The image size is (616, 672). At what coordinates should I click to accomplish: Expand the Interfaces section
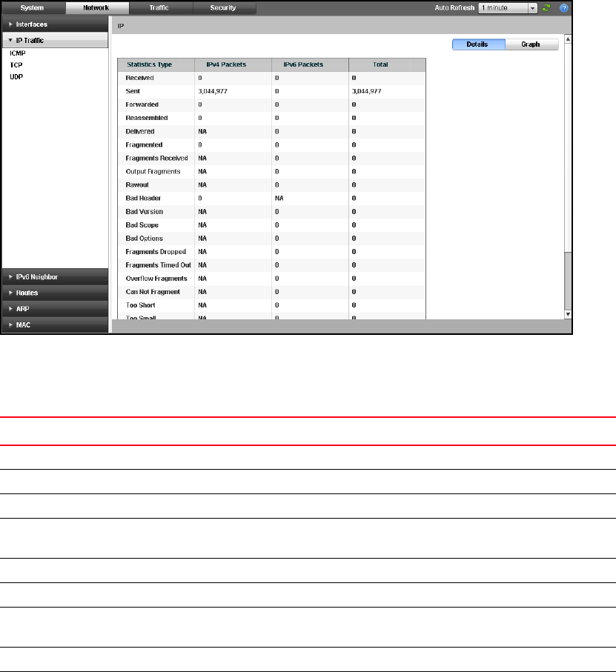click(x=55, y=24)
